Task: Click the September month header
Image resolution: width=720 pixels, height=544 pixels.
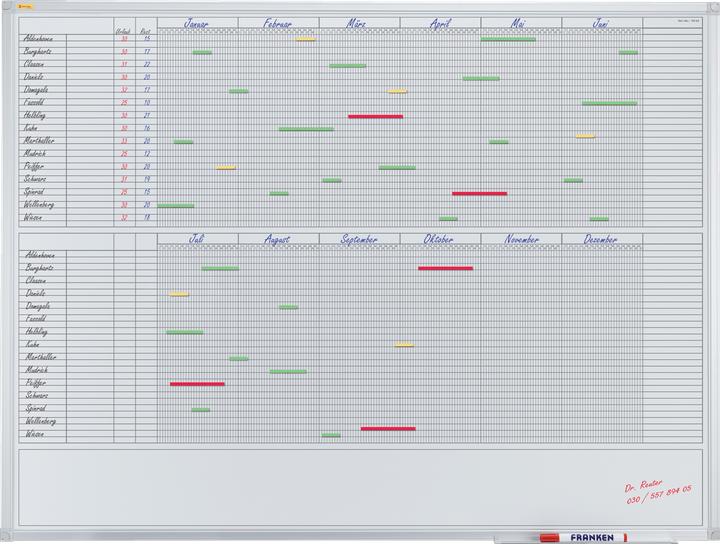Action: tap(360, 239)
